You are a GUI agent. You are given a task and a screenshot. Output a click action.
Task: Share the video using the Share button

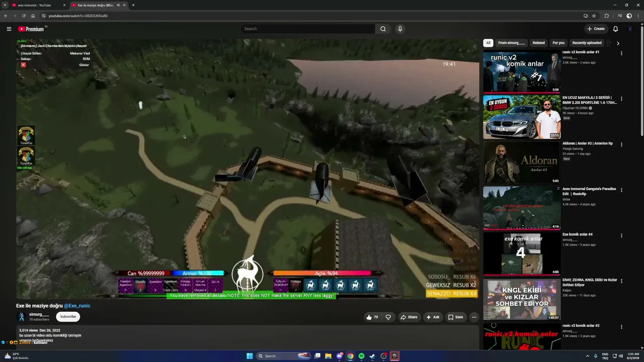409,317
